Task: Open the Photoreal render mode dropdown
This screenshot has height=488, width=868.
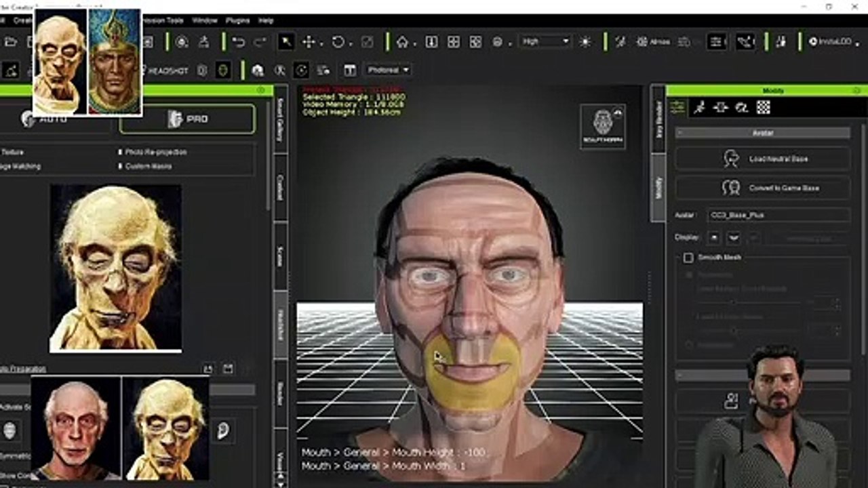Action: click(388, 70)
